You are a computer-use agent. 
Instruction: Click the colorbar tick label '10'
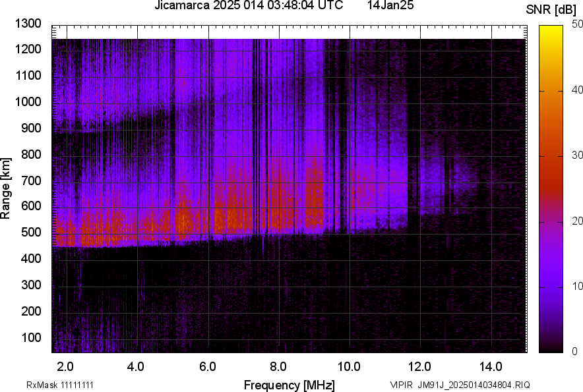[x=577, y=286]
